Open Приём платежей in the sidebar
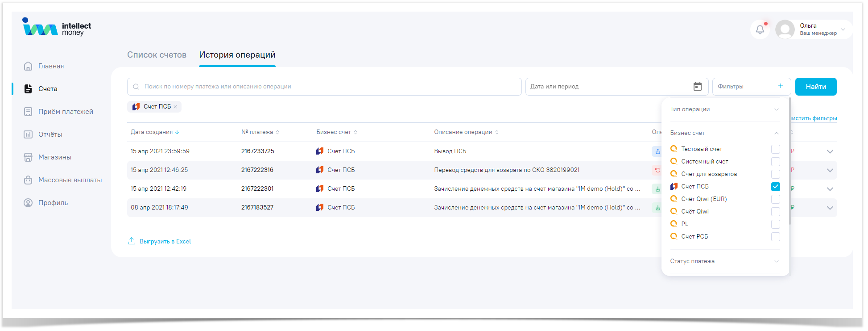The image size is (868, 331). [x=66, y=112]
